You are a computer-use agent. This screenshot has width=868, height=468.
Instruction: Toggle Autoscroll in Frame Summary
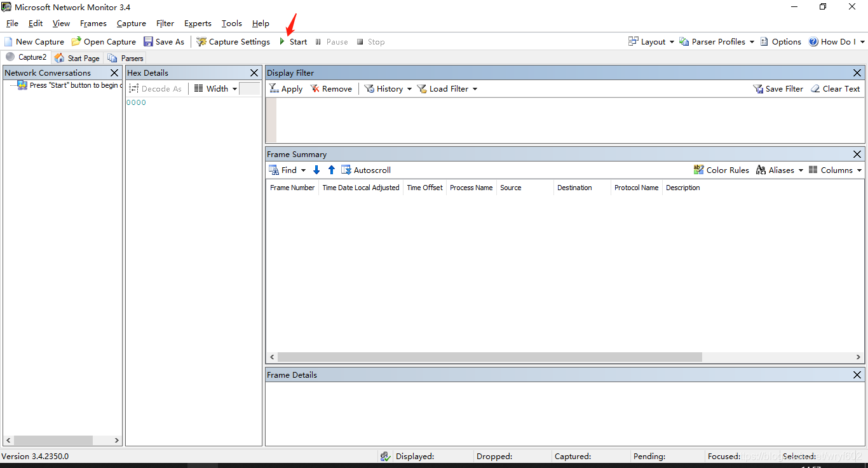pyautogui.click(x=366, y=170)
